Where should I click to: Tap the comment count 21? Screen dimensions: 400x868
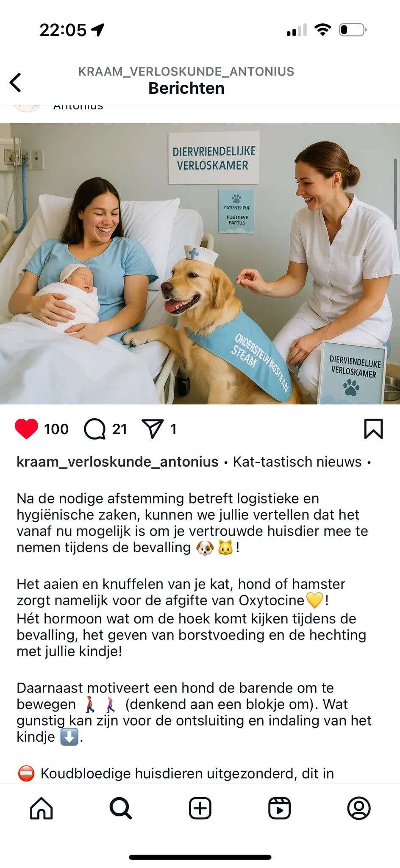[119, 429]
